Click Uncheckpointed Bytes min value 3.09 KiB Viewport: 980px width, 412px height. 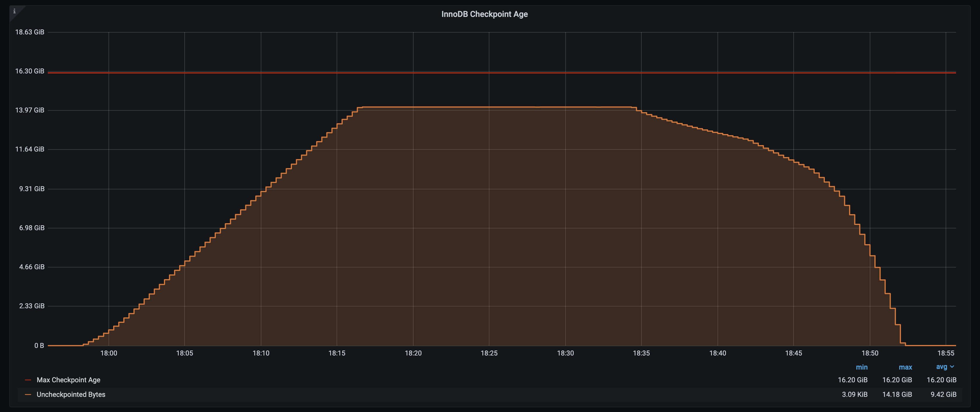(855, 395)
